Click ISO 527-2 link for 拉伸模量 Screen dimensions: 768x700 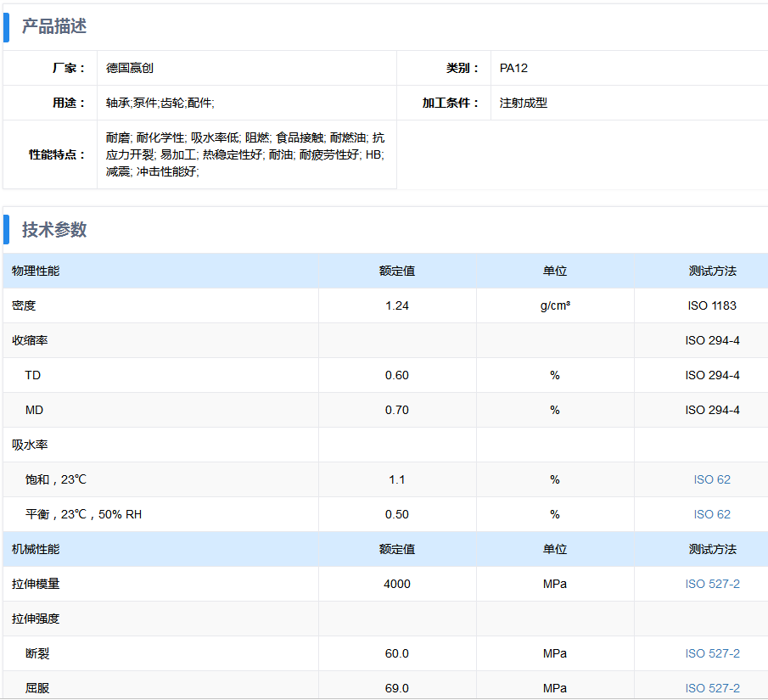click(712, 584)
